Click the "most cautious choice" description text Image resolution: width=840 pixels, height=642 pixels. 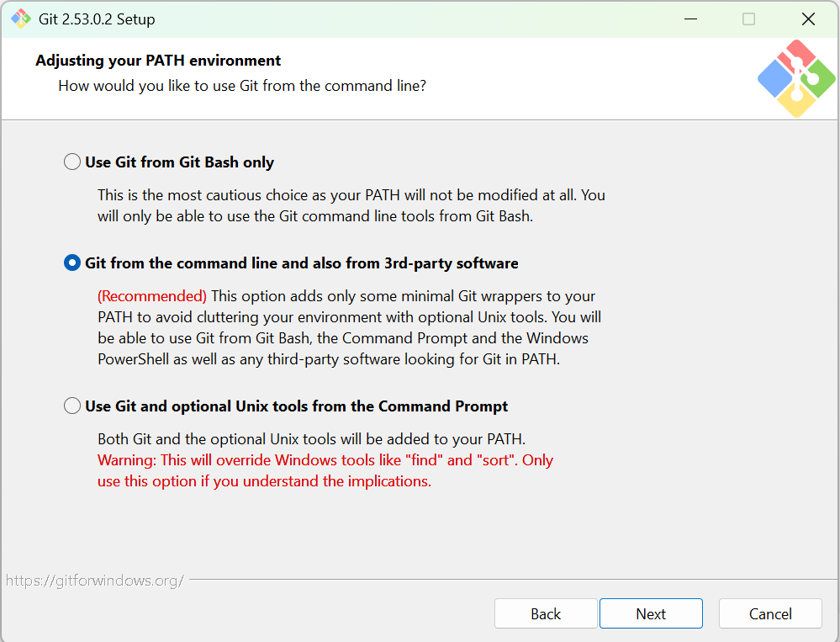tap(351, 195)
